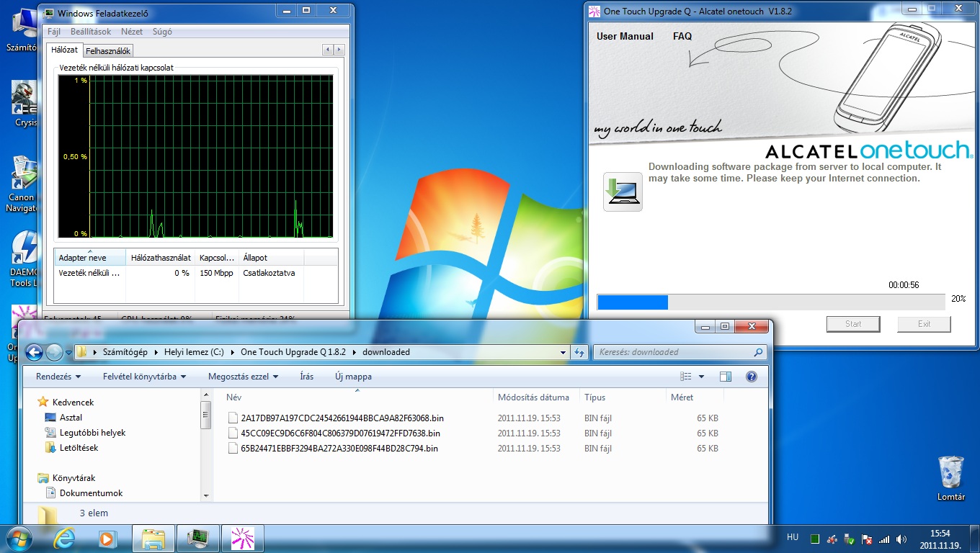Click Új mappa in Explorer toolbar
Image resolution: width=980 pixels, height=553 pixels.
pyautogui.click(x=353, y=377)
